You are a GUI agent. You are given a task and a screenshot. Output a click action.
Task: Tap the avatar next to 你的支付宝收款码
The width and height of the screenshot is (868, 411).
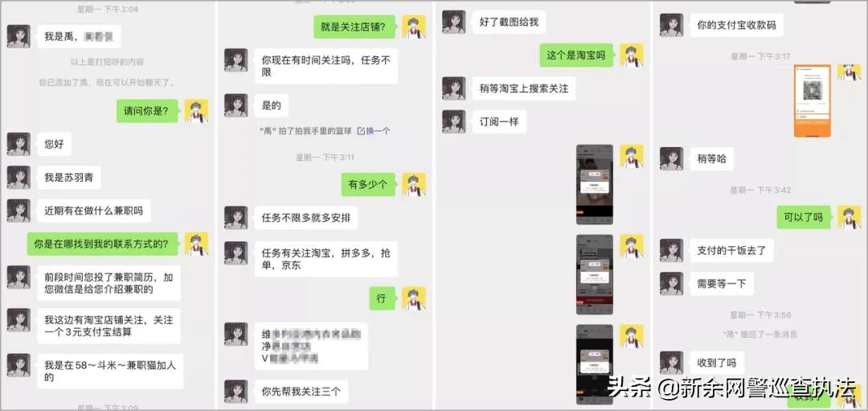671,25
